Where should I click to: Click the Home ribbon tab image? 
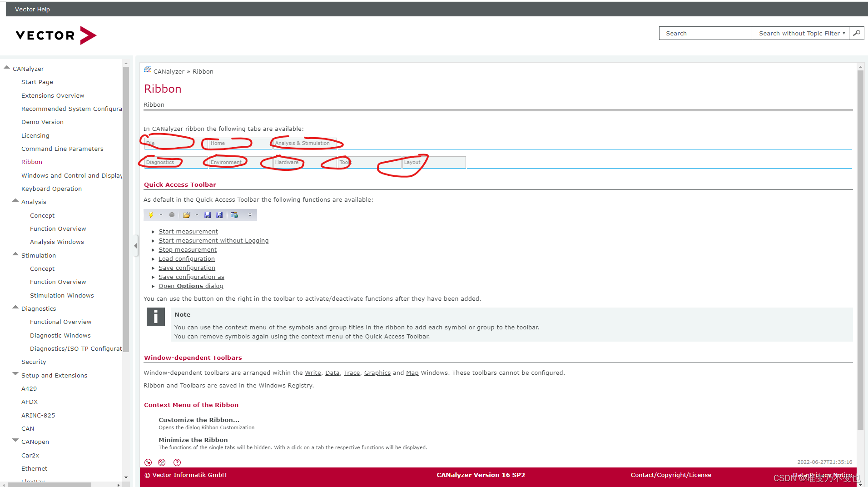240,143
